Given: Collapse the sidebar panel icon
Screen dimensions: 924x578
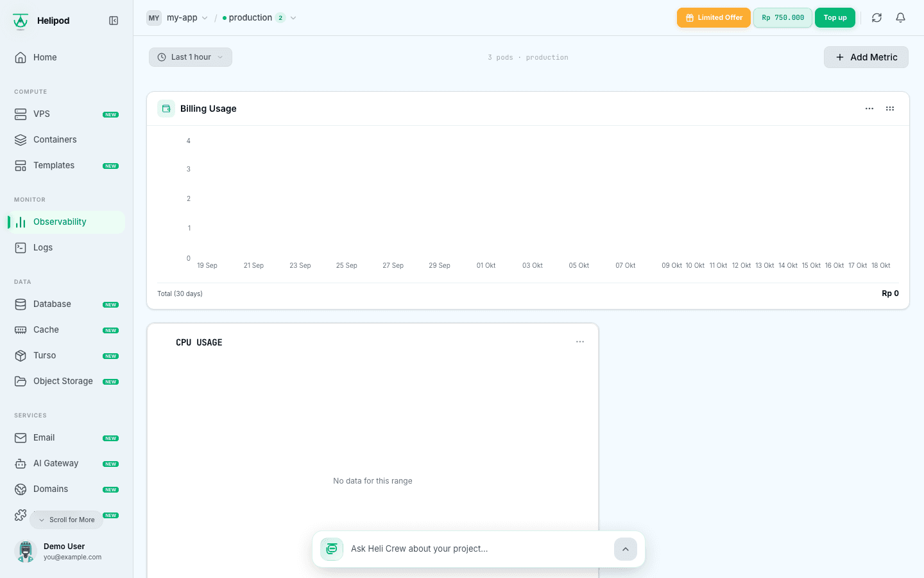Looking at the screenshot, I should pos(114,21).
